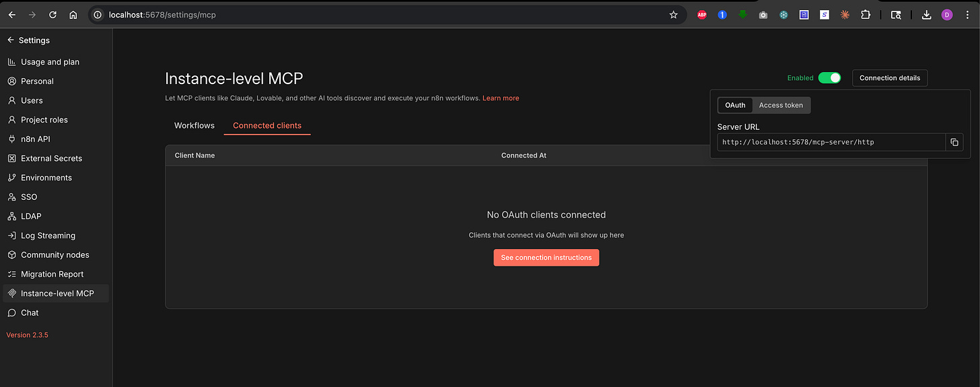Switch to the Access token option

point(781,105)
